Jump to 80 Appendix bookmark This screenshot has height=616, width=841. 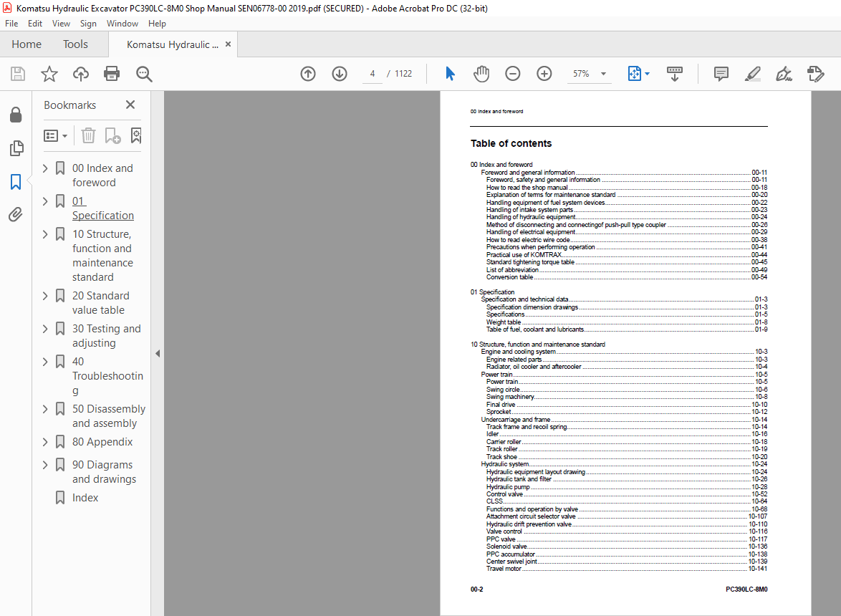click(102, 442)
